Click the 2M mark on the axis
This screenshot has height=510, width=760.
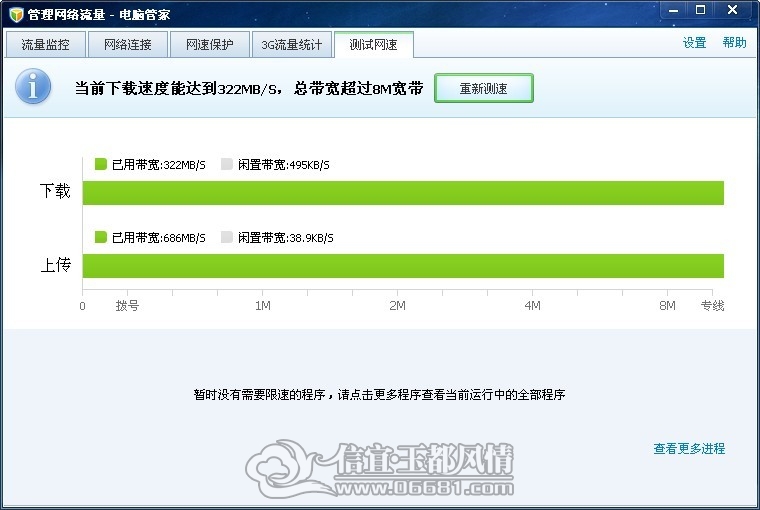(x=397, y=305)
